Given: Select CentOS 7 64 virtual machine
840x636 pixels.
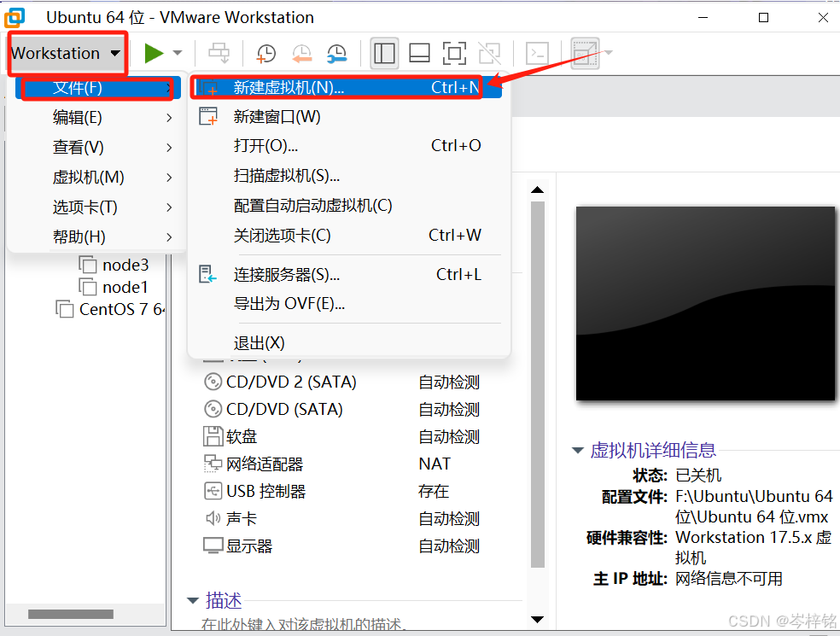Looking at the screenshot, I should pos(121,309).
